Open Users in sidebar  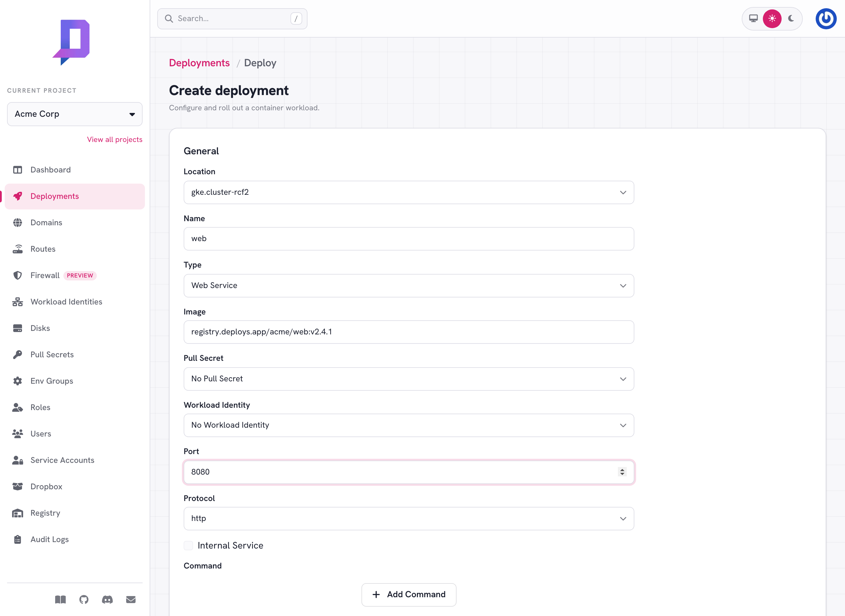tap(75, 434)
